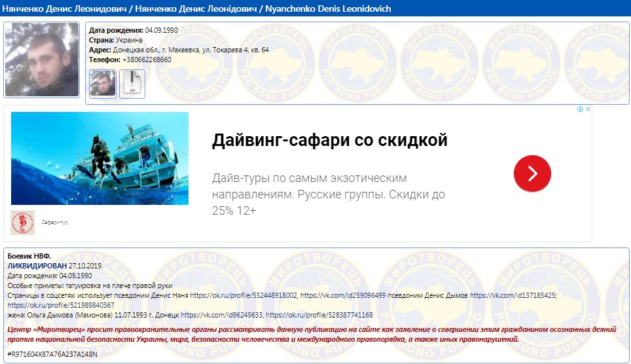This screenshot has height=364, width=631.
Task: Click the ad headline "Дайвинг-сафари со скидкой"
Action: click(329, 140)
